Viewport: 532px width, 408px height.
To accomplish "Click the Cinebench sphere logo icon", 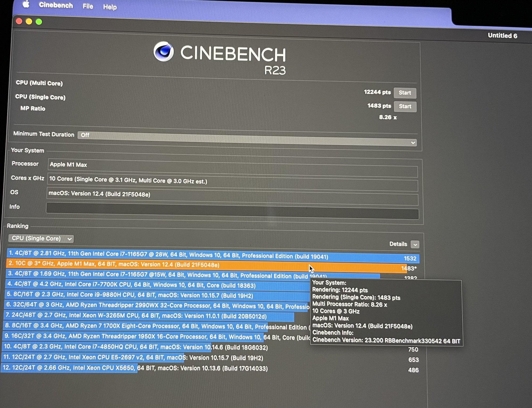I will pyautogui.click(x=163, y=51).
